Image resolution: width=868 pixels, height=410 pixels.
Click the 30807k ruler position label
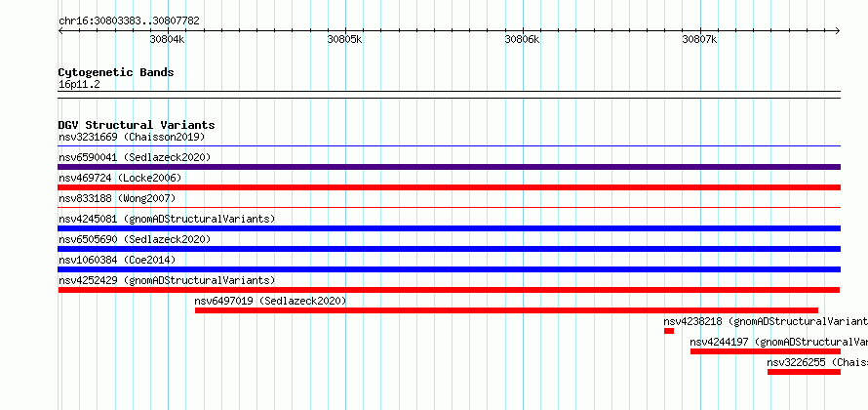coord(699,40)
